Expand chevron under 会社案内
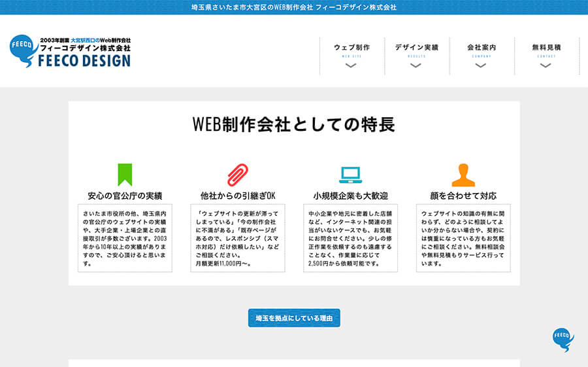Screen dimensions: 588x367 (x=482, y=65)
